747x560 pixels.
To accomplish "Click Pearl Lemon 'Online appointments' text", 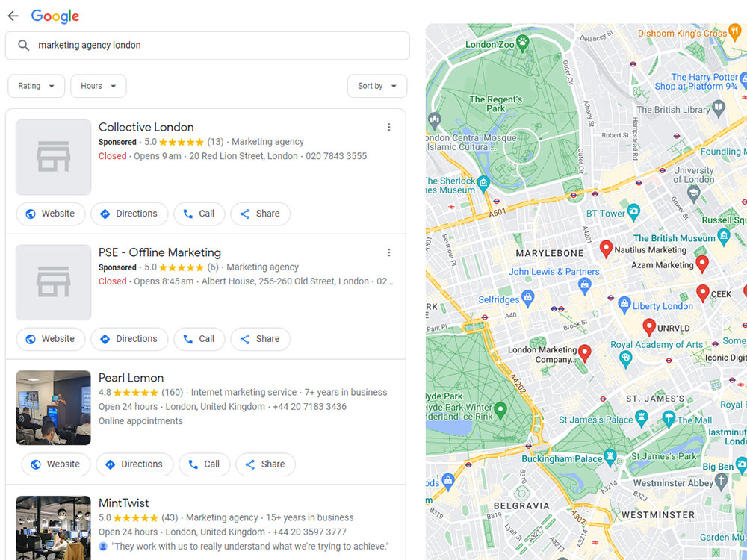I will click(x=140, y=421).
